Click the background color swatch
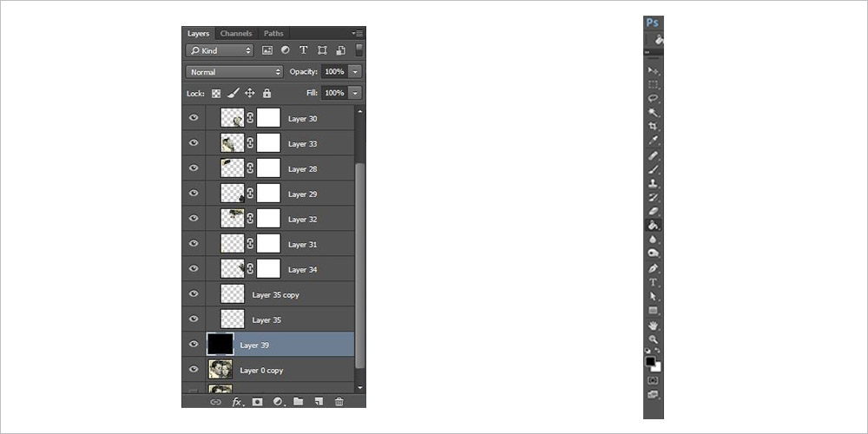Viewport: 868px width, 434px height. (x=658, y=368)
